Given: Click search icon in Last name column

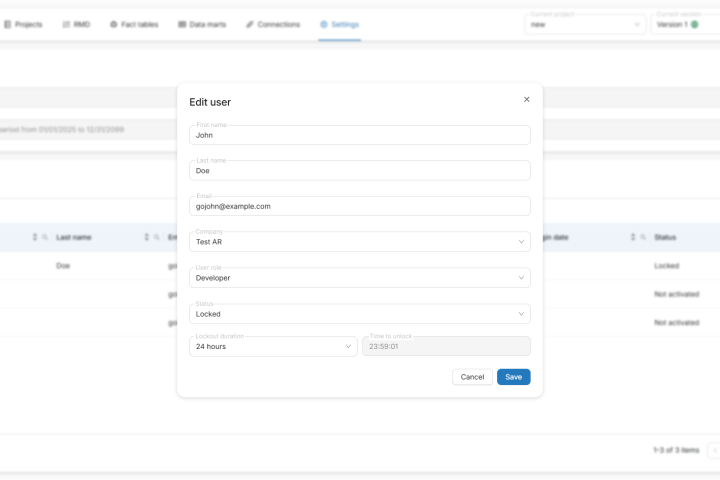Looking at the screenshot, I should coord(157,237).
